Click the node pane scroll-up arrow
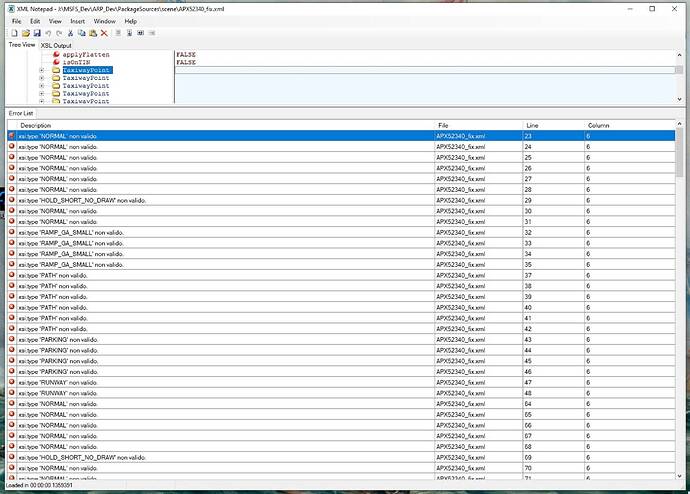690x494 pixels. (x=679, y=55)
